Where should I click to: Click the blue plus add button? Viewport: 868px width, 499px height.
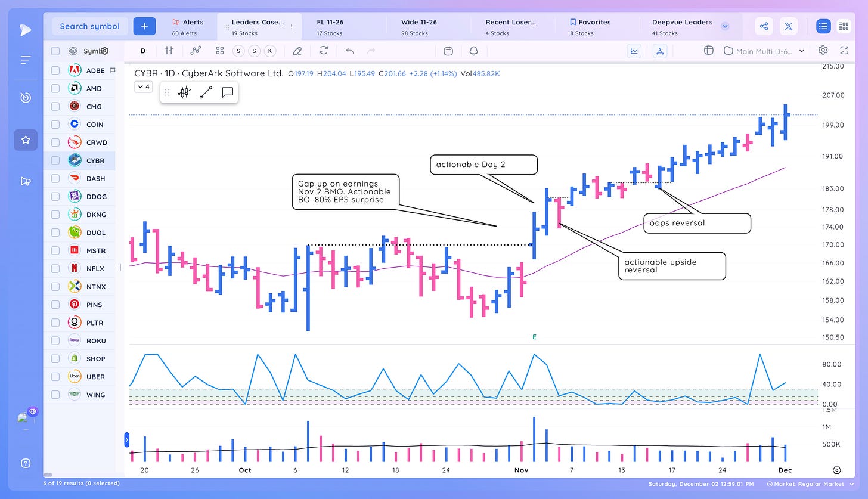pos(144,26)
